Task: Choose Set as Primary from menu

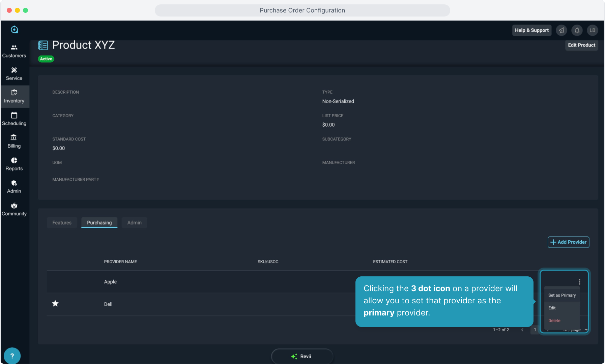Action: (x=562, y=295)
